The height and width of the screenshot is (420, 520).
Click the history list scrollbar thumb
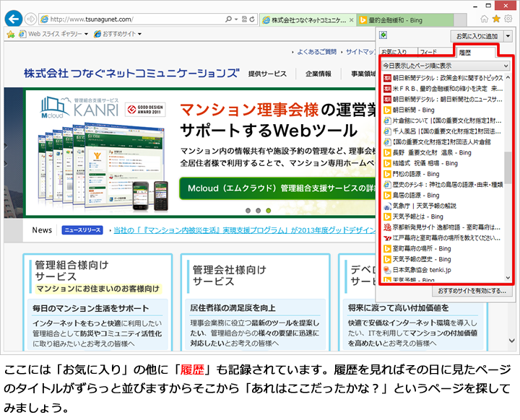pyautogui.click(x=508, y=167)
